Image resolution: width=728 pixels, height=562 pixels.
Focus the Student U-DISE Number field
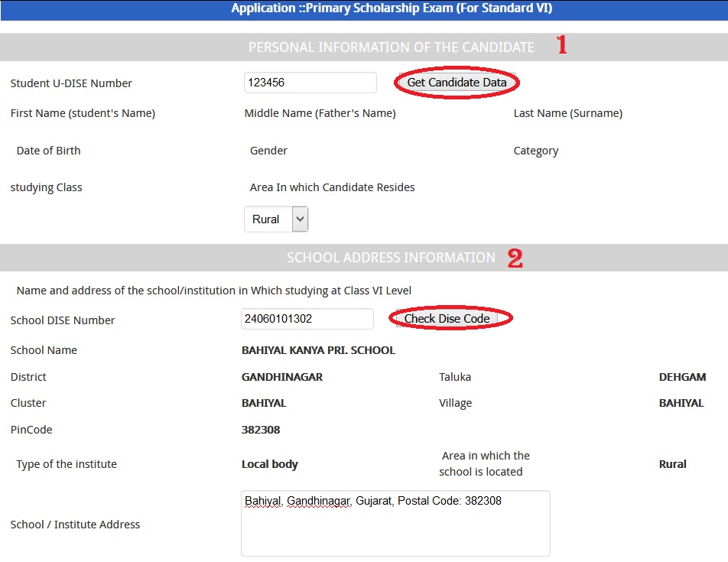[310, 83]
